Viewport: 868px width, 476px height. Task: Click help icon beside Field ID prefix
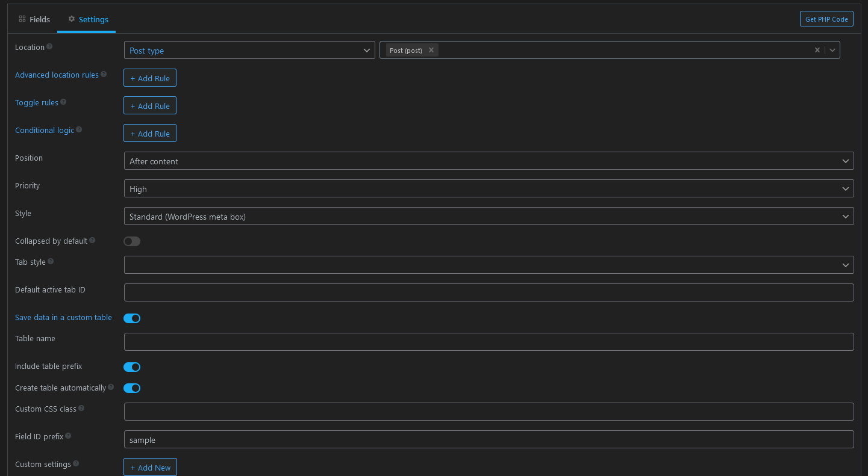pos(68,436)
